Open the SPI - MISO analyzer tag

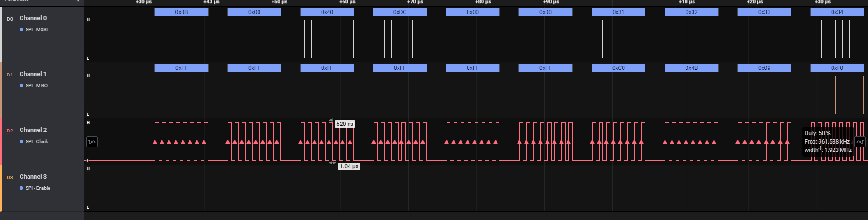coord(34,86)
